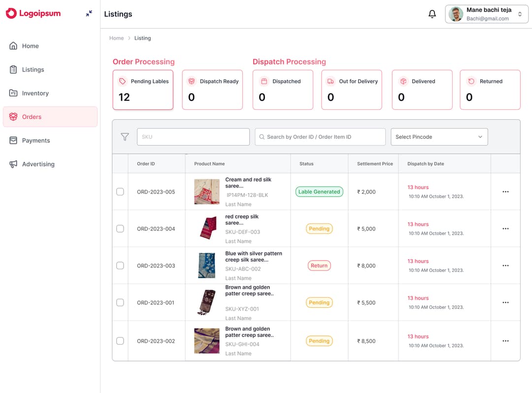Tick the checkbox for ORD-2023-002

click(x=120, y=340)
